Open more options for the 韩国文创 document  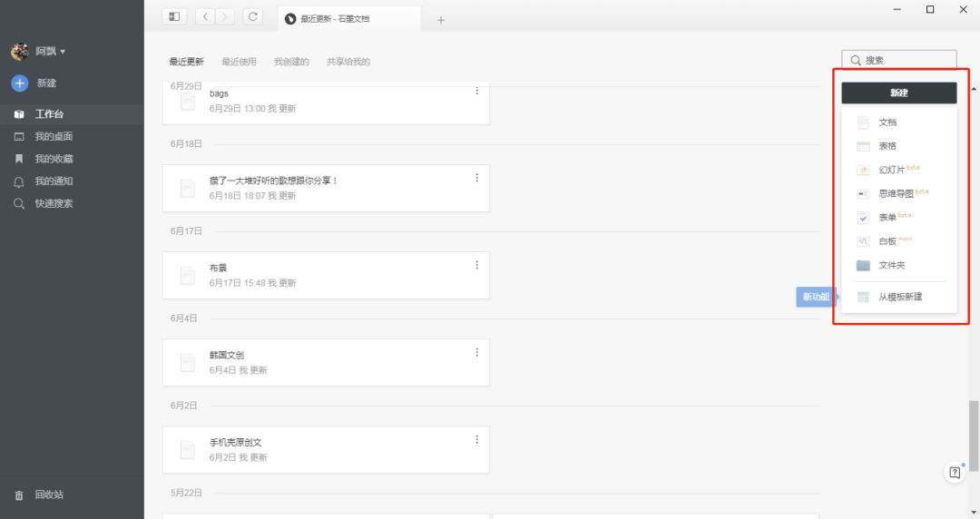point(477,353)
